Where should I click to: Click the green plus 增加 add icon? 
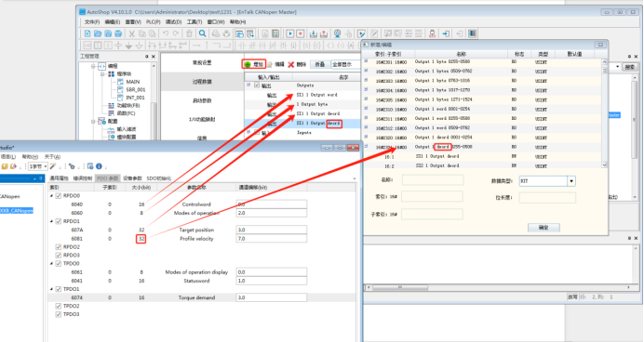point(248,64)
